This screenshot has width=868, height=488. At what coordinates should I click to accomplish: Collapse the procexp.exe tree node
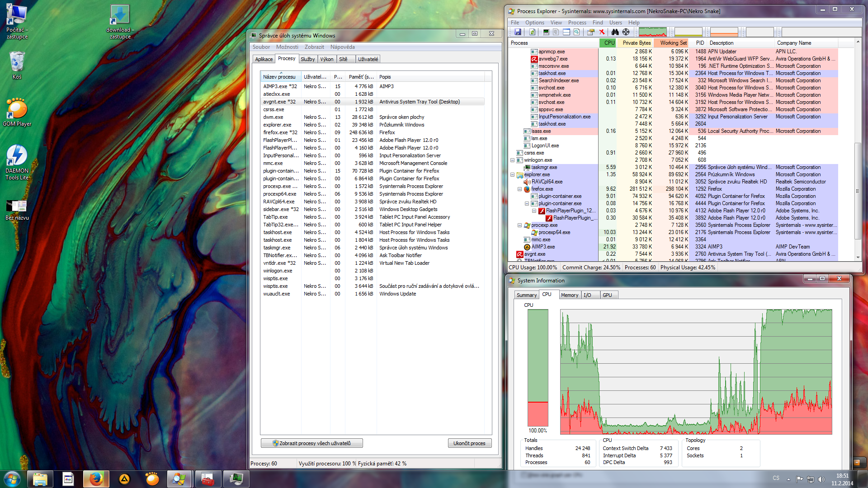tap(519, 225)
